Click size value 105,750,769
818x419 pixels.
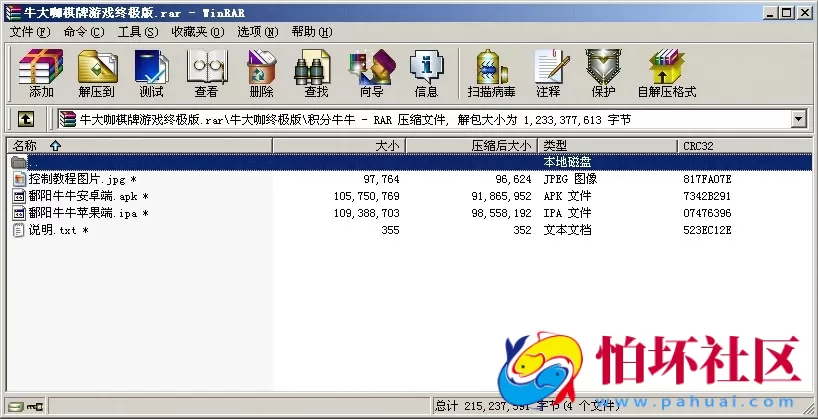pyautogui.click(x=367, y=196)
